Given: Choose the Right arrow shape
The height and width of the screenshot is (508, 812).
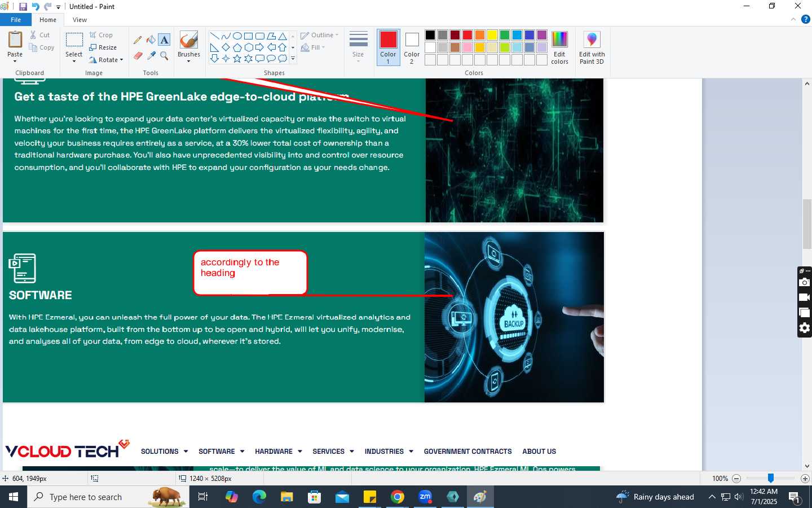Looking at the screenshot, I should point(259,47).
